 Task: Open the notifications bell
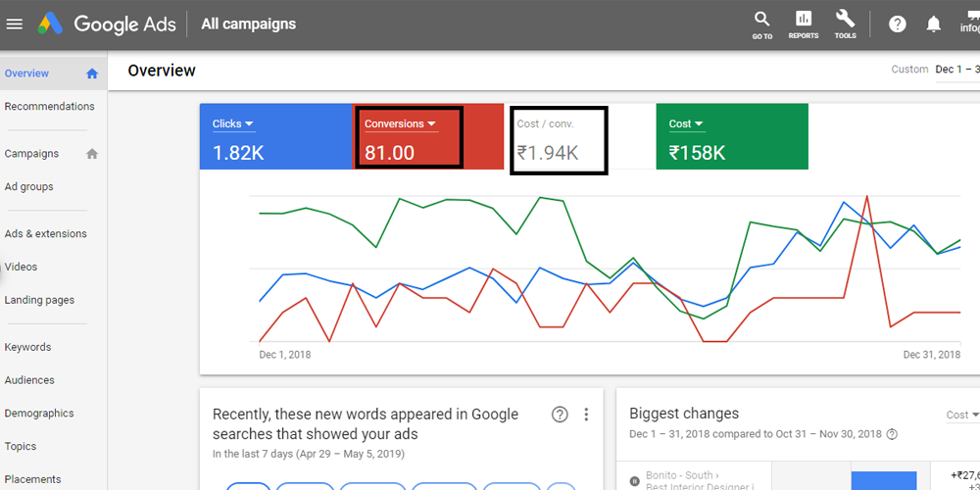click(934, 24)
